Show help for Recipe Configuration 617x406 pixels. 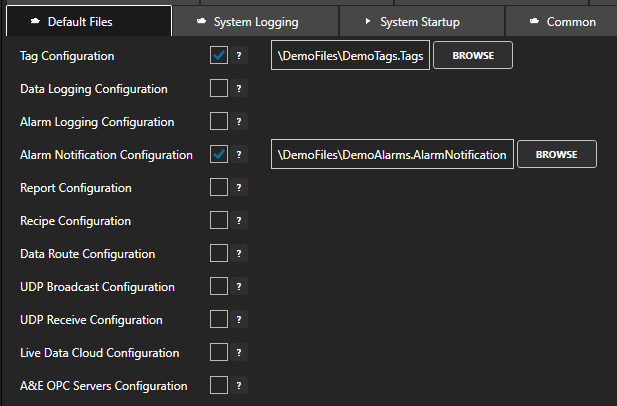239,221
